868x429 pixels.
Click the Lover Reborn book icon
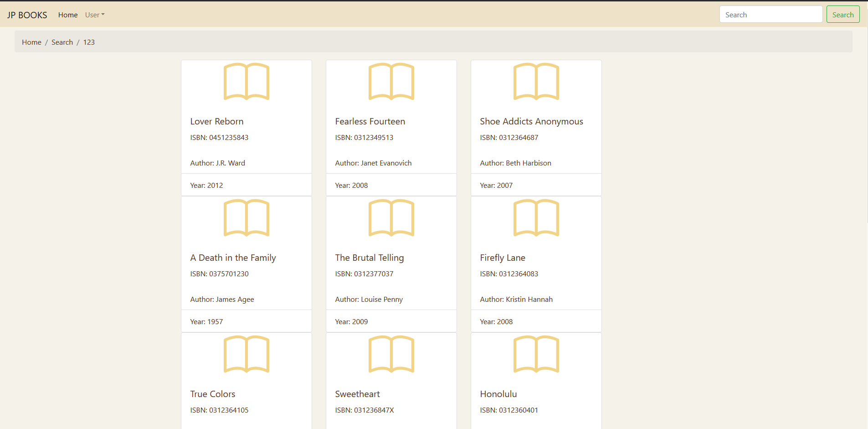pos(247,82)
